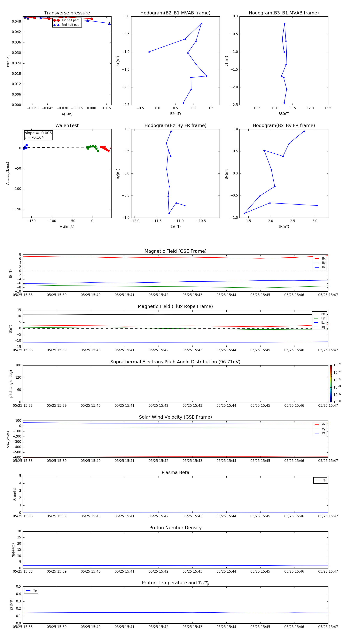Image resolution: width=351 pixels, height=644 pixels.
Task: Click the 'By' legend entry in GSE magnetic field plot
Action: pyautogui.click(x=320, y=263)
